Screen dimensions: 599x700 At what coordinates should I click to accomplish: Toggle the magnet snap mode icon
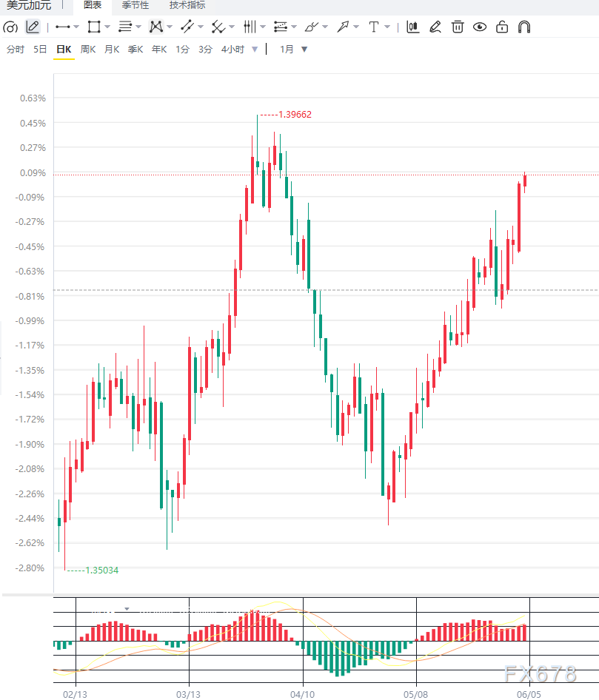coord(524,27)
